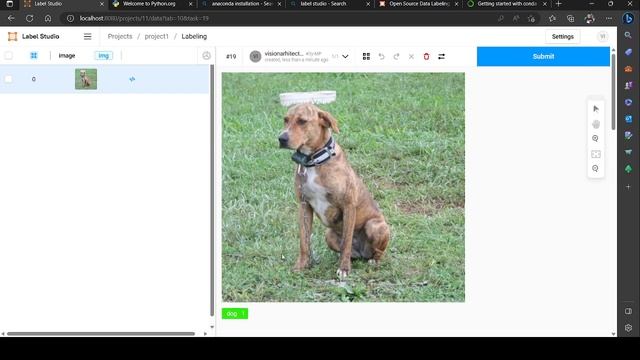Click the task list horizontal scrollbar
This screenshot has height=360, width=640.
tap(101, 333)
